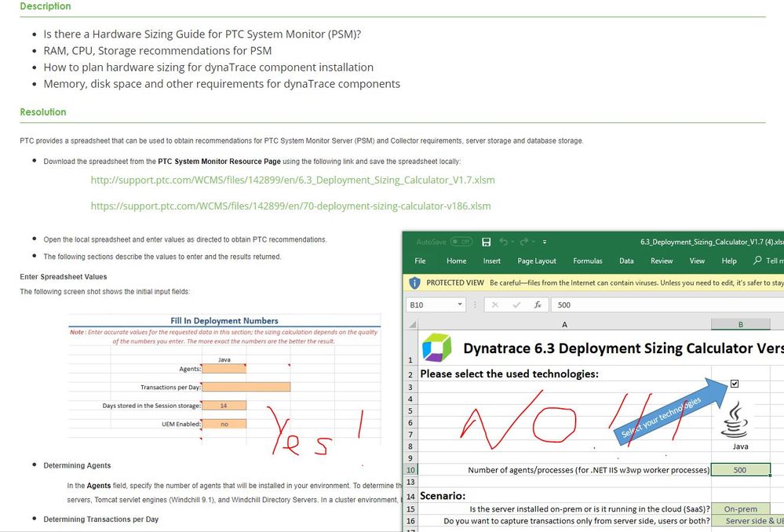The height and width of the screenshot is (532, 784).
Task: Open the File tab in Excel
Action: (420, 261)
